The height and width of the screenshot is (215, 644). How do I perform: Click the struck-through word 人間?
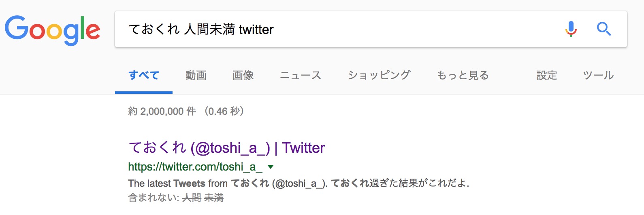192,198
